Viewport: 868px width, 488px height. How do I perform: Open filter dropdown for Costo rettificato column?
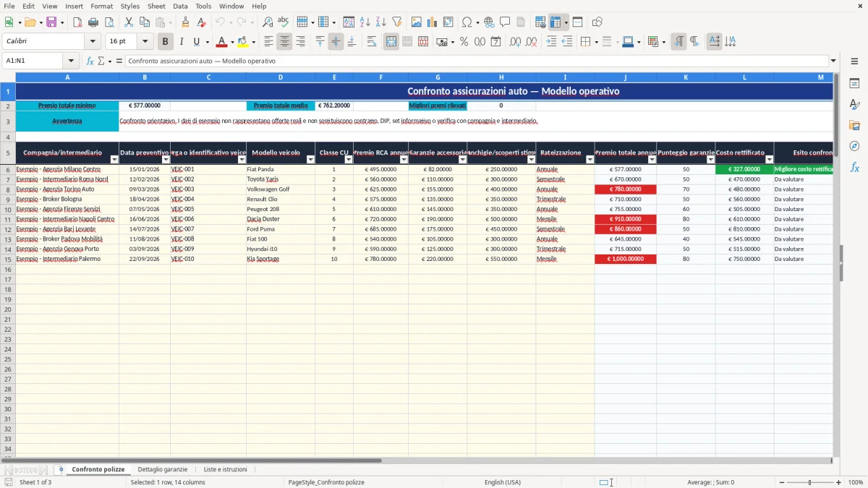(769, 160)
